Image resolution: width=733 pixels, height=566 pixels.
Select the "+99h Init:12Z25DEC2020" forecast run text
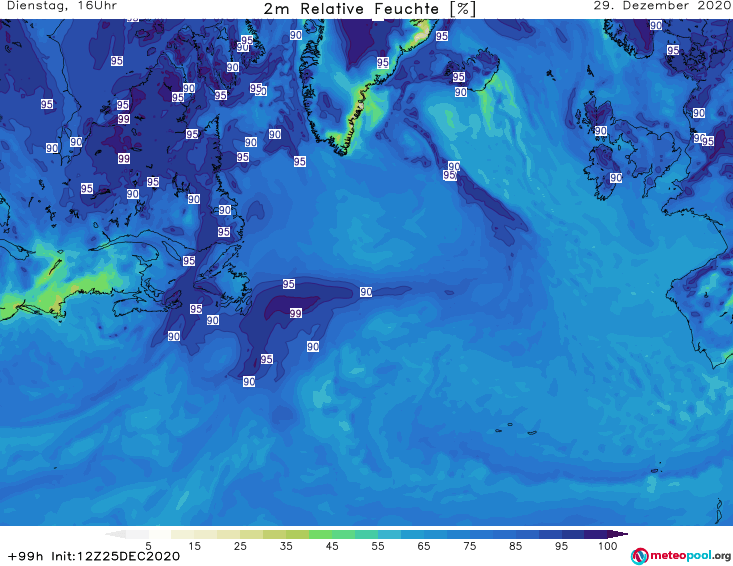[x=94, y=556]
